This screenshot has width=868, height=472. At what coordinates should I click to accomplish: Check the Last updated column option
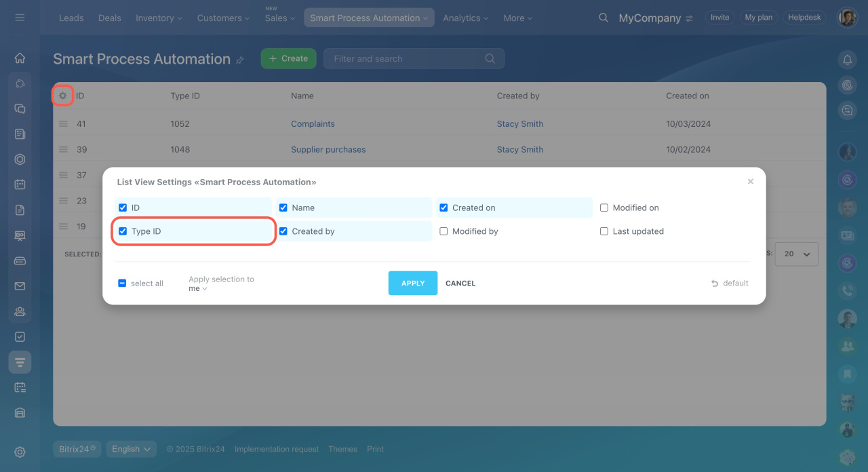[604, 231]
